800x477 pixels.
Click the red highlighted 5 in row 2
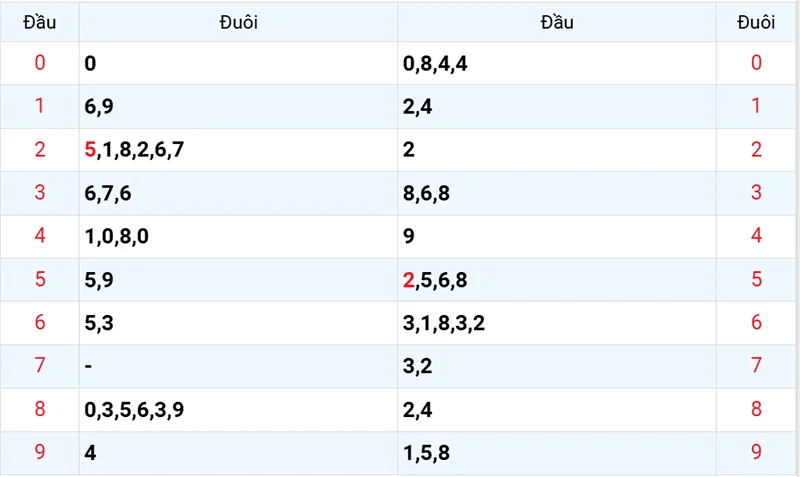click(91, 150)
